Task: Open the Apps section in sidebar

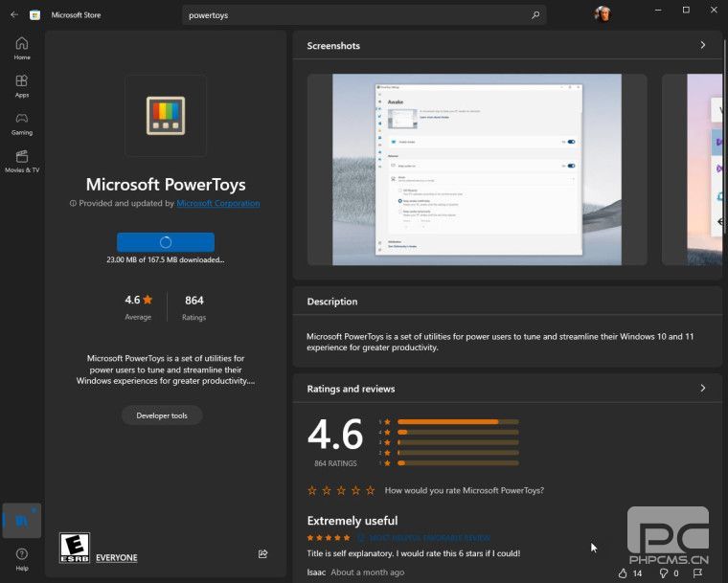Action: pyautogui.click(x=21, y=86)
